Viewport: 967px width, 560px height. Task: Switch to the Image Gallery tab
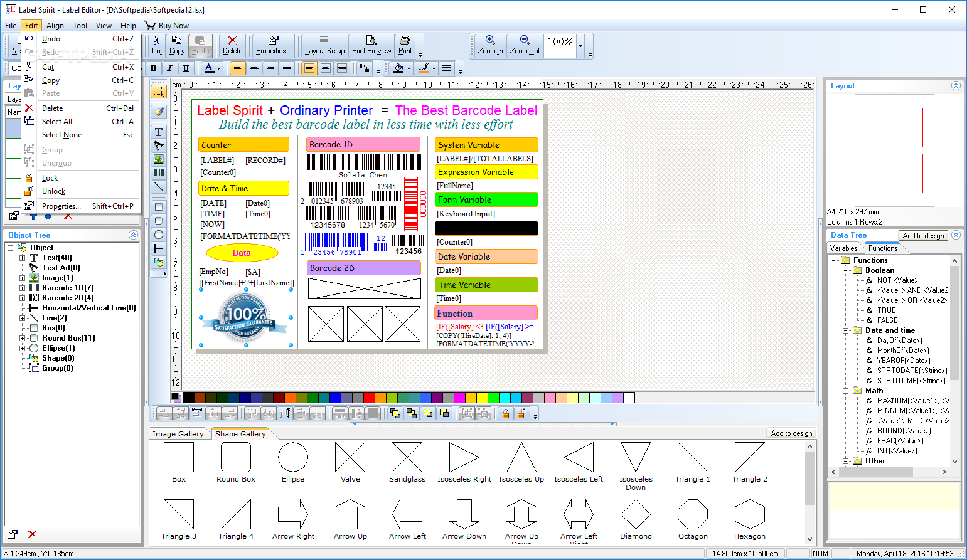(178, 434)
